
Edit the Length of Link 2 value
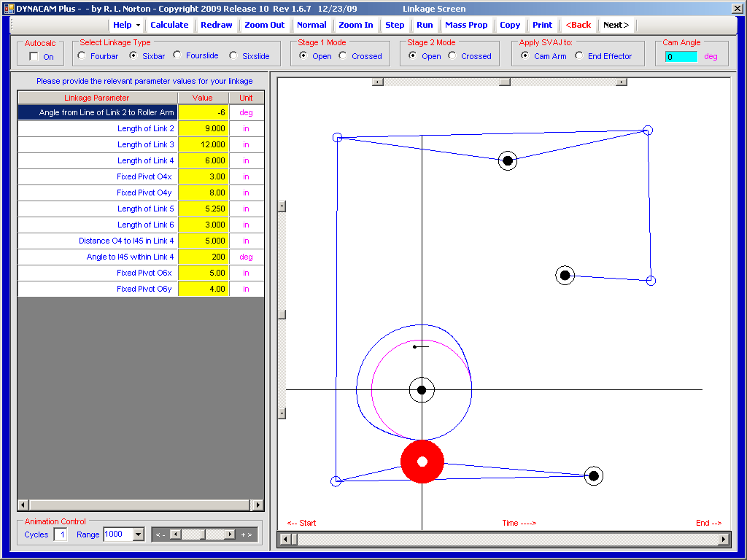coord(204,128)
